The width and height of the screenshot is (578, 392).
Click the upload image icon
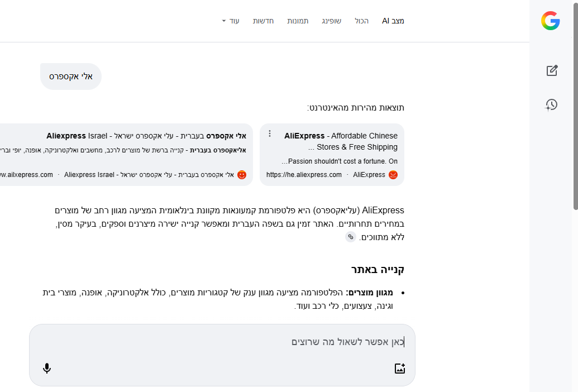coord(399,369)
